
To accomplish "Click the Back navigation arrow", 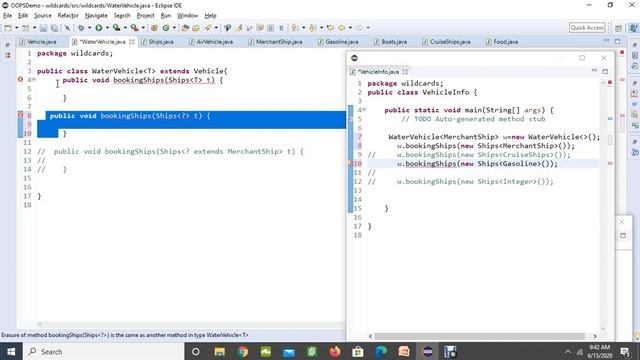I will 342,28.
